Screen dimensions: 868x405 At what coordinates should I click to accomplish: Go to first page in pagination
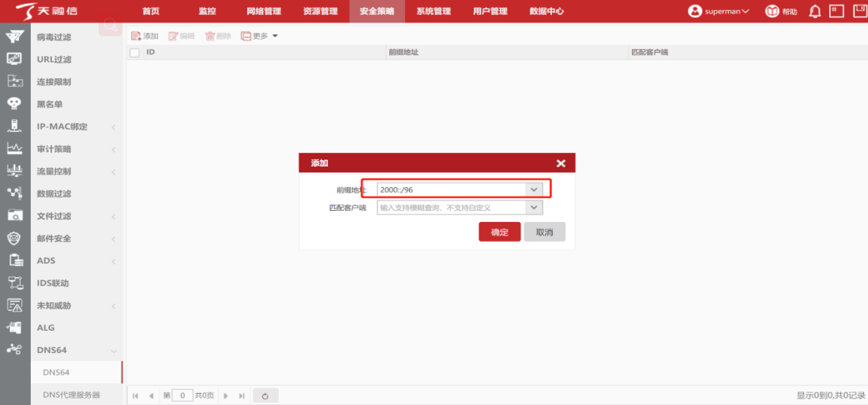point(136,396)
